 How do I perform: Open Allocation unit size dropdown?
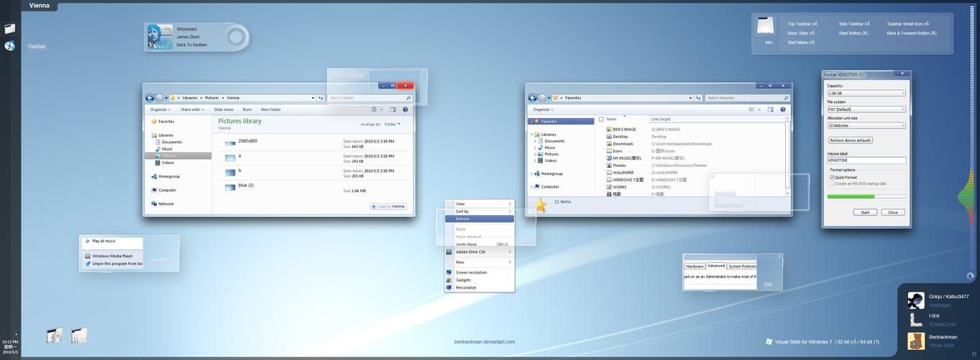[866, 125]
